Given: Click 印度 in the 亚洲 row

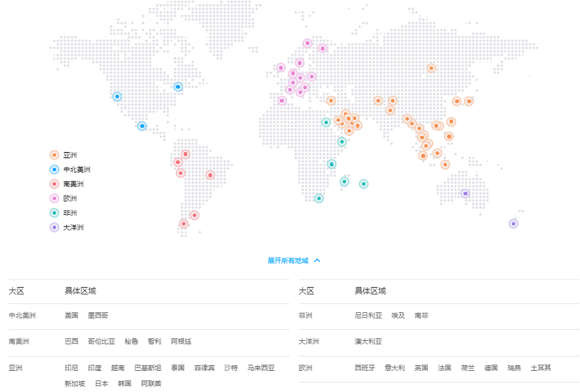Looking at the screenshot, I should (x=95, y=368).
